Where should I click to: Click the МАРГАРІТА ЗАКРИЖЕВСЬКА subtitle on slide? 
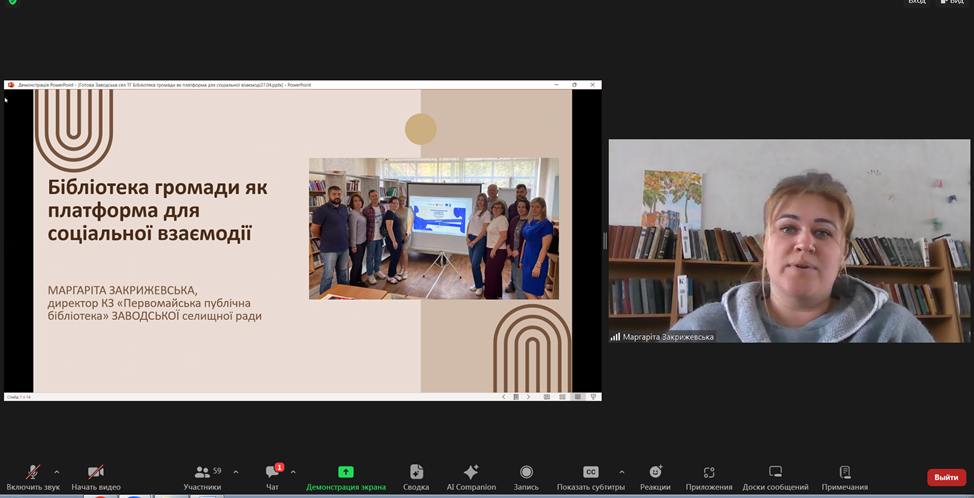click(x=122, y=290)
